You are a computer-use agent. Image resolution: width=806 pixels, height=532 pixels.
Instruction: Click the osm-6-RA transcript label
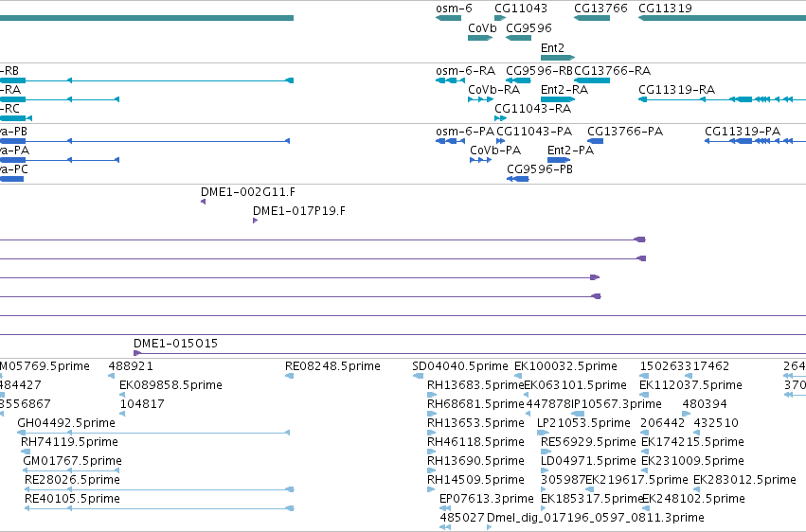coord(465,70)
